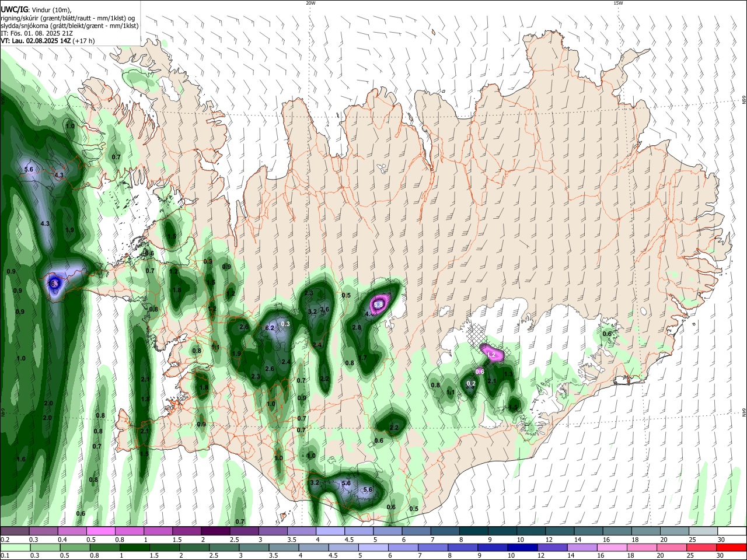This screenshot has height=560, width=747.
Task: Click the "UWC/IG" title text
Action: click(x=13, y=9)
